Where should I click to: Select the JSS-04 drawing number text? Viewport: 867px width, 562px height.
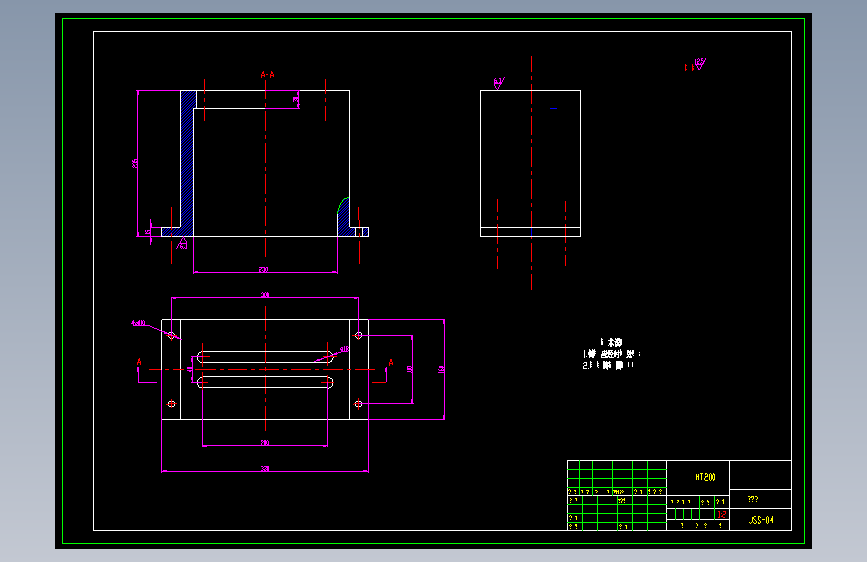click(761, 520)
